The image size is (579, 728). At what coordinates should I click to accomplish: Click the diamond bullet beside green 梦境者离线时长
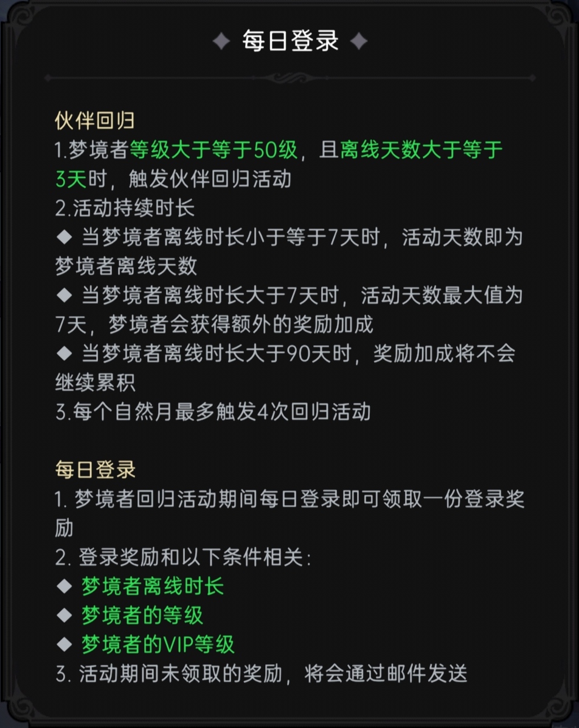(x=64, y=586)
